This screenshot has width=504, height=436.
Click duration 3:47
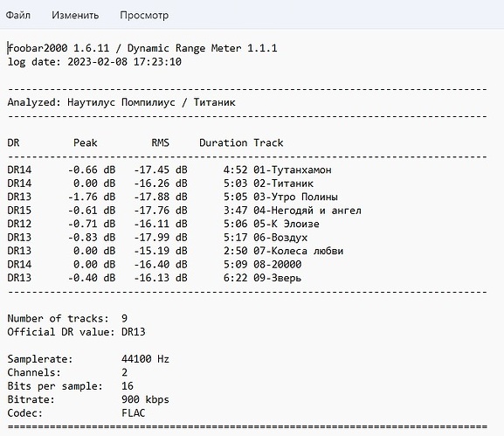click(x=236, y=211)
